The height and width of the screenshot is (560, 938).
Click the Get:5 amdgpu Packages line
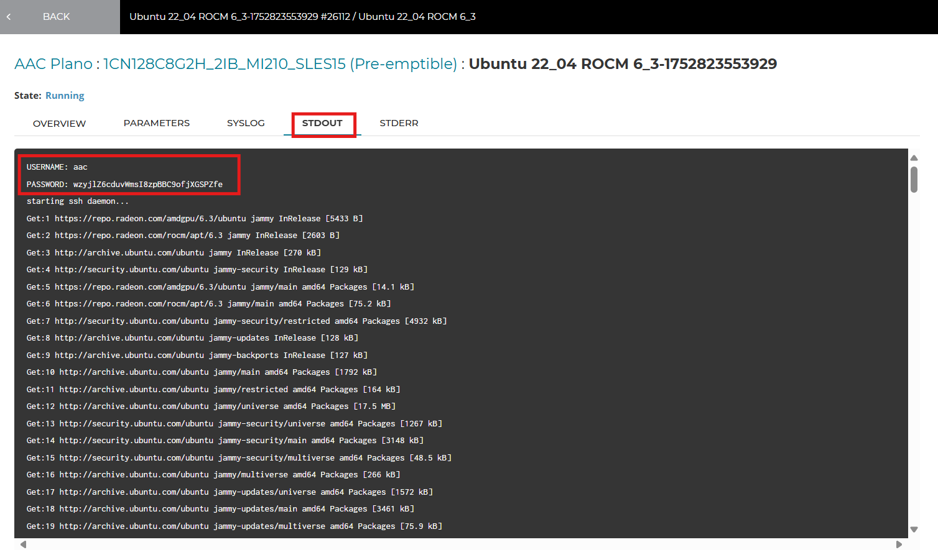click(x=220, y=287)
